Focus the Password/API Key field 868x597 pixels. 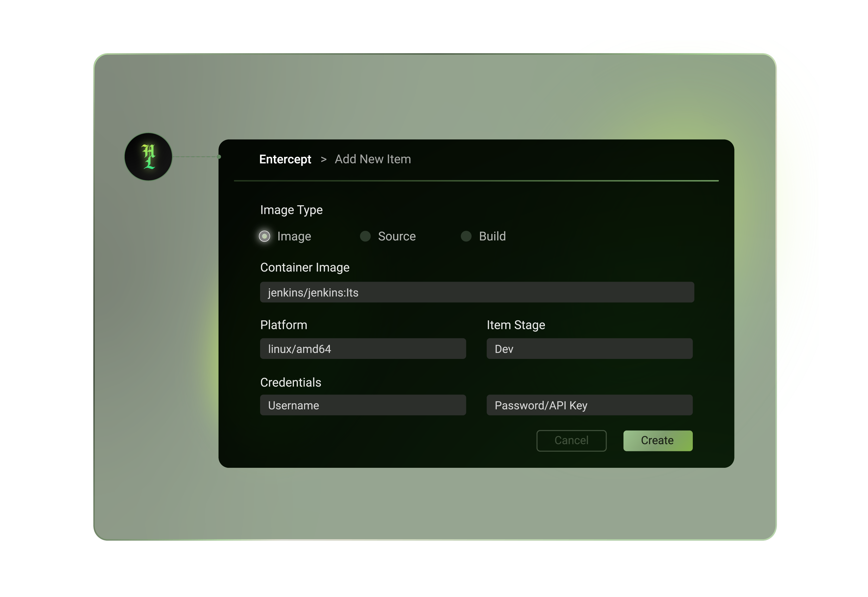589,405
